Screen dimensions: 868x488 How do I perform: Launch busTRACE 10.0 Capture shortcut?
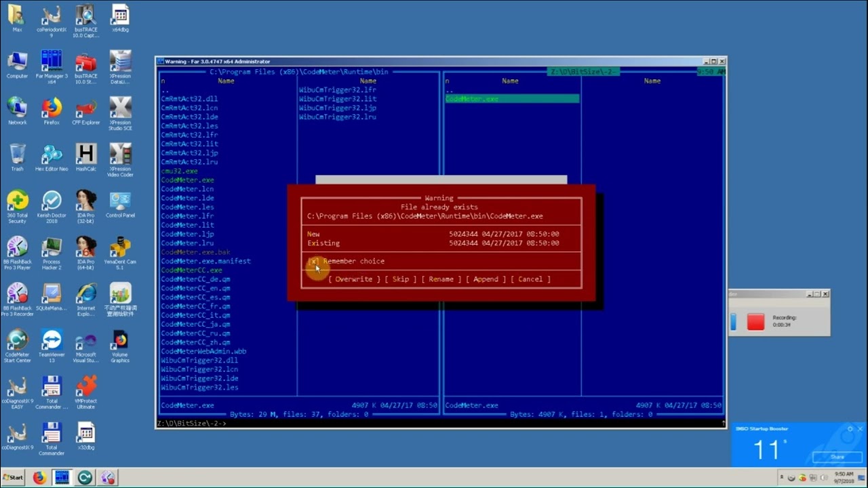click(x=85, y=21)
